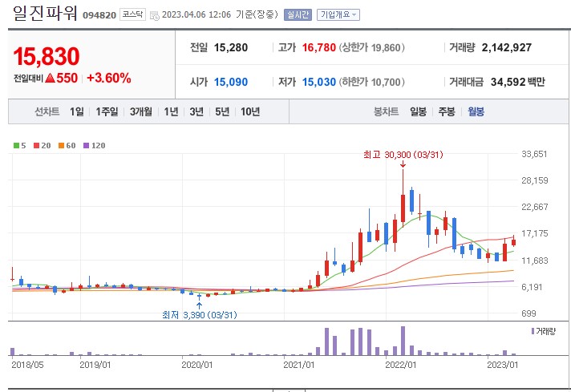
Task: Switch to 주봉 candlestick chart
Action: click(x=447, y=111)
